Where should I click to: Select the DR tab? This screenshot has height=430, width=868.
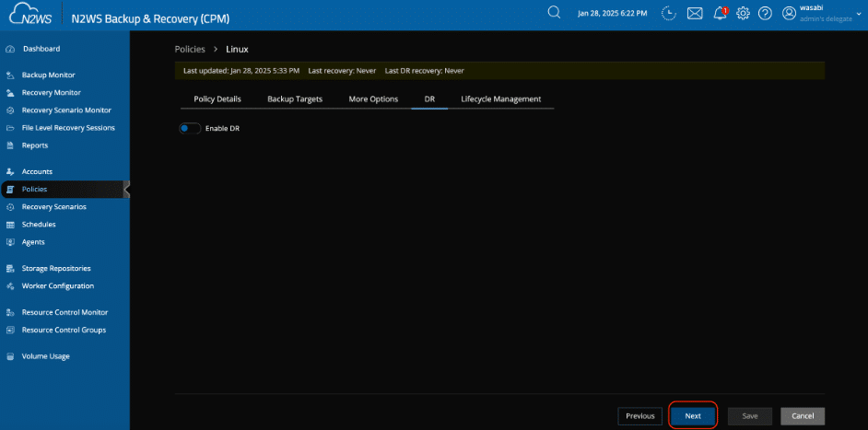[x=429, y=99]
